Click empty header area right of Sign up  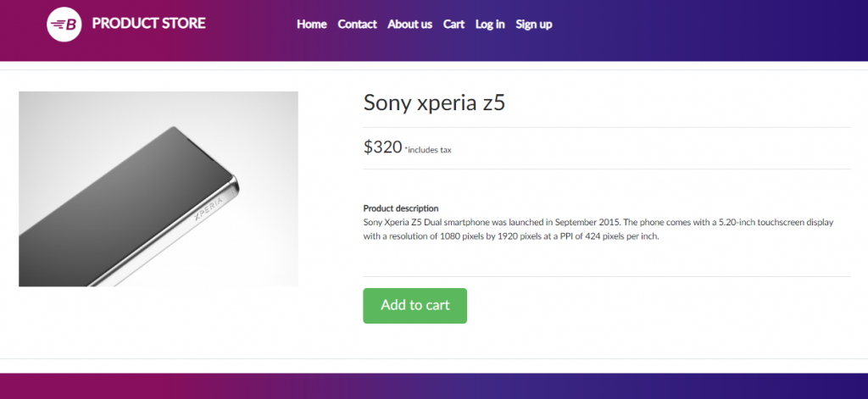click(704, 25)
